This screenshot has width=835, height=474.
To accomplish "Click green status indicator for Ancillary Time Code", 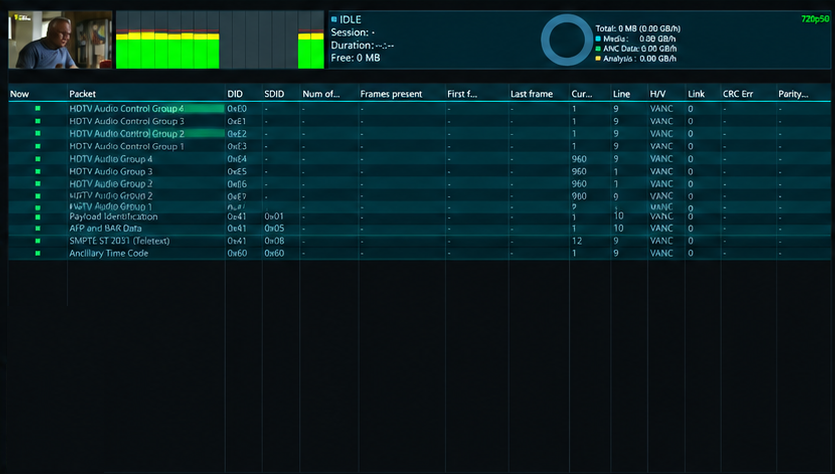I will 38,253.
